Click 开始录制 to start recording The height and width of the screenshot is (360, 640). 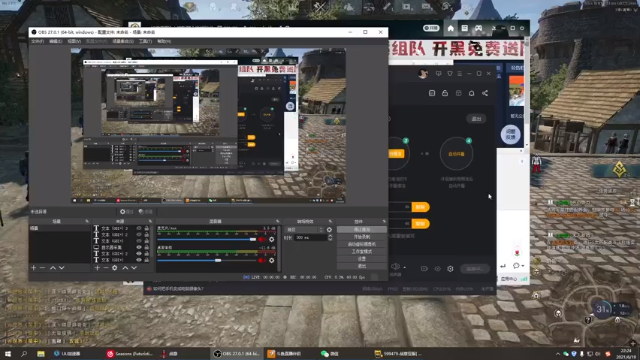(x=362, y=237)
